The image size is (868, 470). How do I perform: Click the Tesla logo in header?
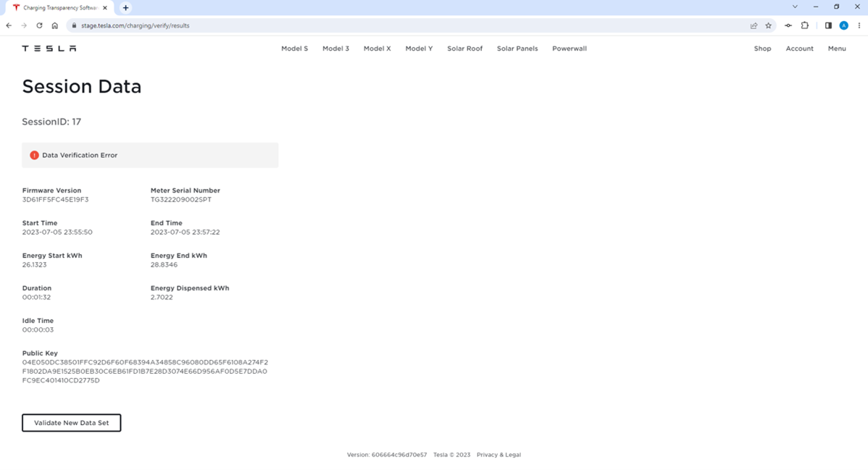pyautogui.click(x=49, y=49)
